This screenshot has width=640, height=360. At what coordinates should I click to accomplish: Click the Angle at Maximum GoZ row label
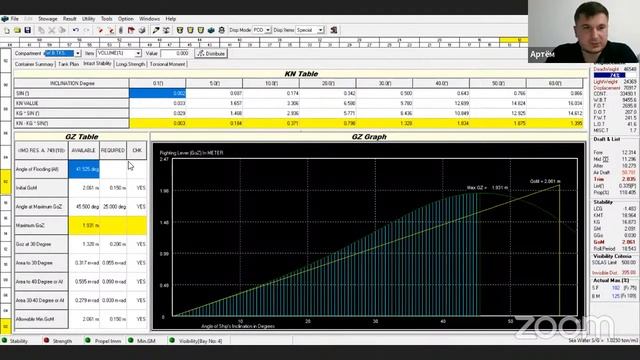tap(41, 207)
